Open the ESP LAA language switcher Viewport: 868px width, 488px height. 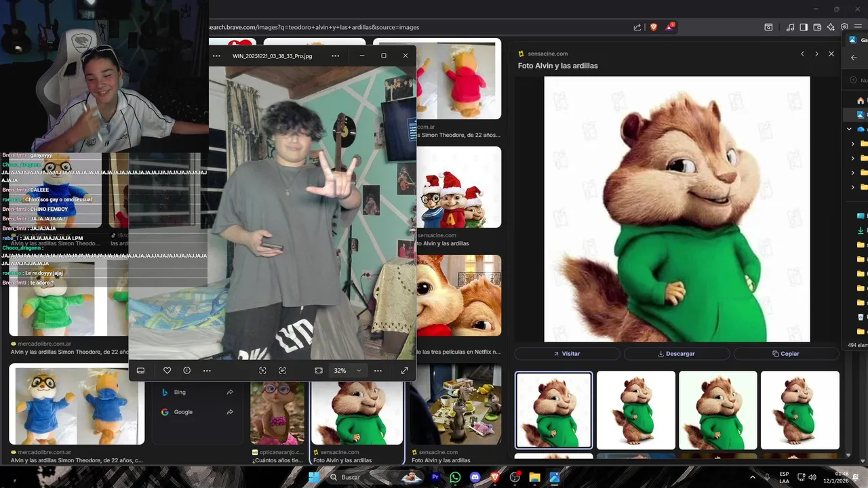click(x=784, y=477)
